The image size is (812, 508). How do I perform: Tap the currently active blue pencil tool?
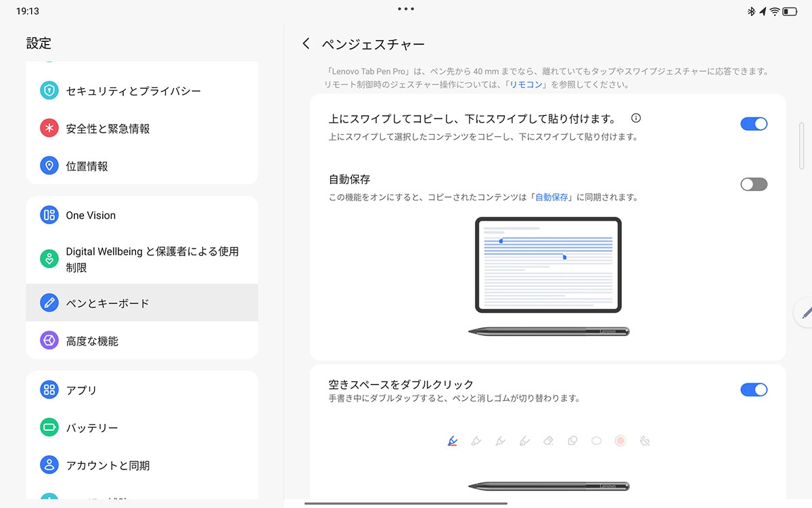(452, 440)
